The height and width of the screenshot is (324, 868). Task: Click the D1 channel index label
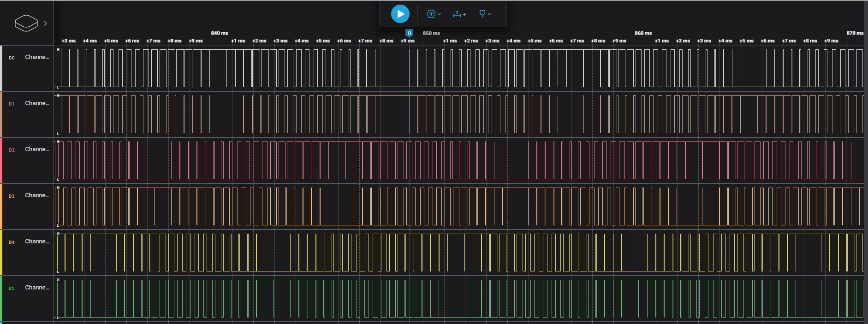[12, 104]
